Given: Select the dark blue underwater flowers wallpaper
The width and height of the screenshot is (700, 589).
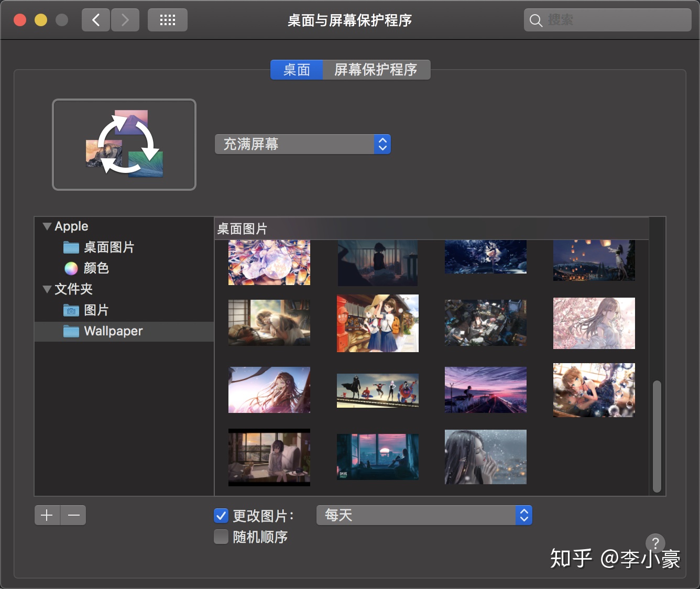Looking at the screenshot, I should tap(486, 257).
